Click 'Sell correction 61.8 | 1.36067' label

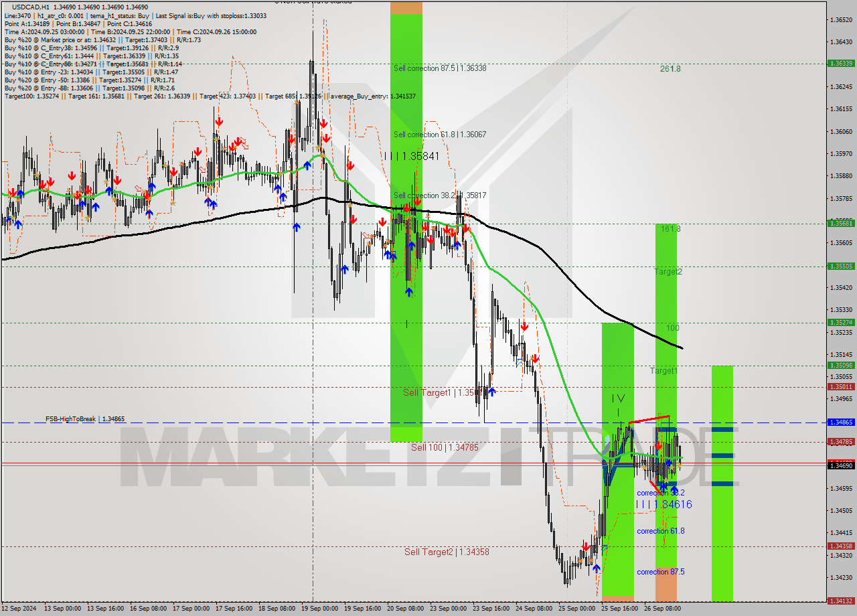coord(440,135)
